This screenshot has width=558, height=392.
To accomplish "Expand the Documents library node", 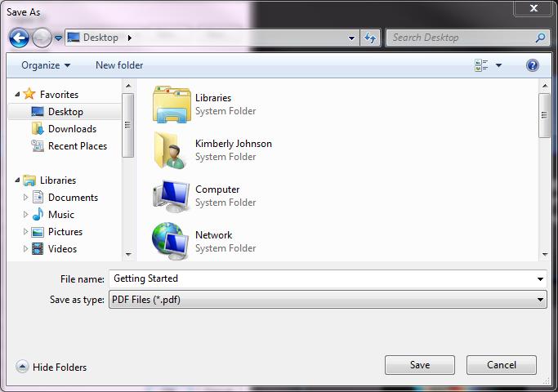I will point(26,198).
